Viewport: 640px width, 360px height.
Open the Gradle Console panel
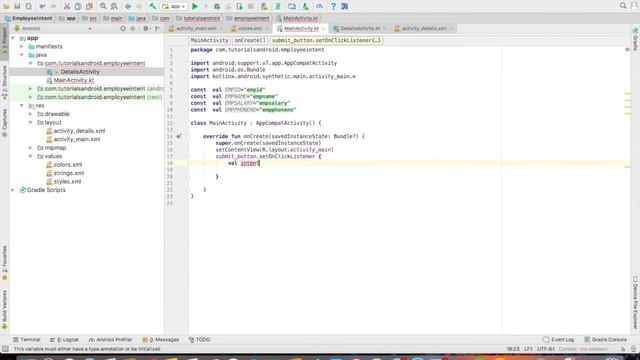(605, 340)
